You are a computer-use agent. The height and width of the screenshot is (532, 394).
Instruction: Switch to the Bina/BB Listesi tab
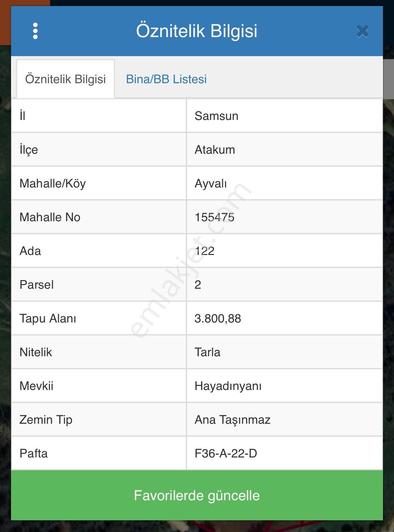pyautogui.click(x=166, y=79)
